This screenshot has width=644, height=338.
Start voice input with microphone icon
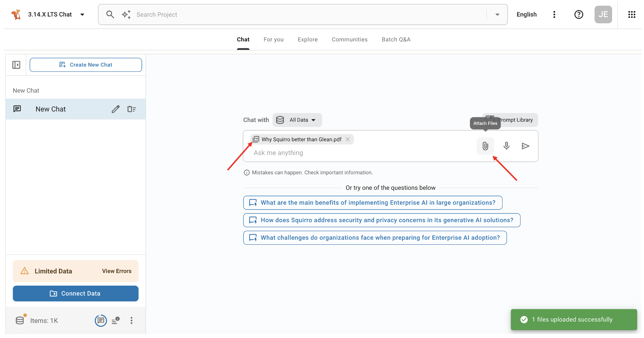[x=506, y=146]
